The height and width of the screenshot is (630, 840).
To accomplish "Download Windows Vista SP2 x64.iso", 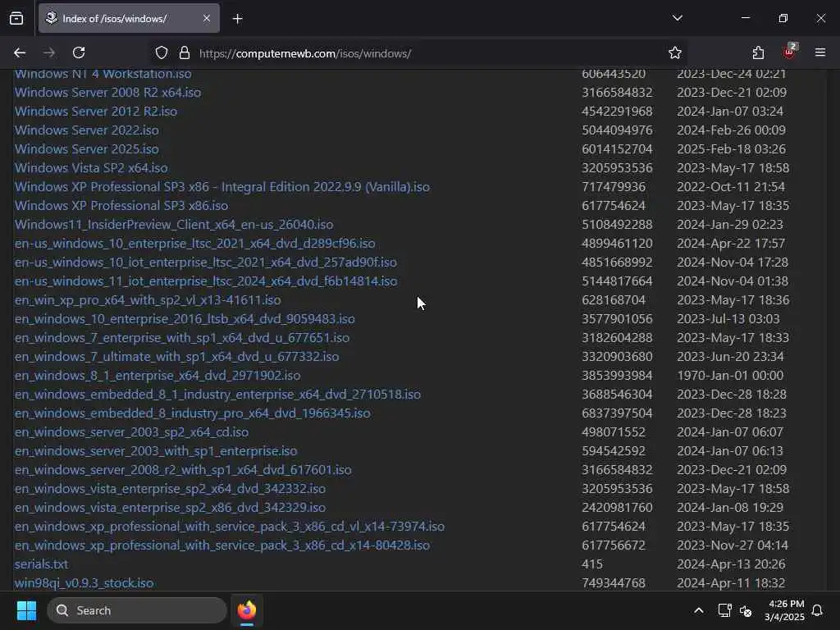I will coord(91,167).
